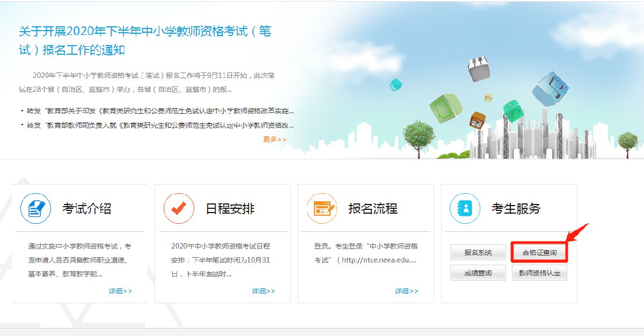
Task: Click the 日程安排 red checkmark icon
Action: pos(179,208)
